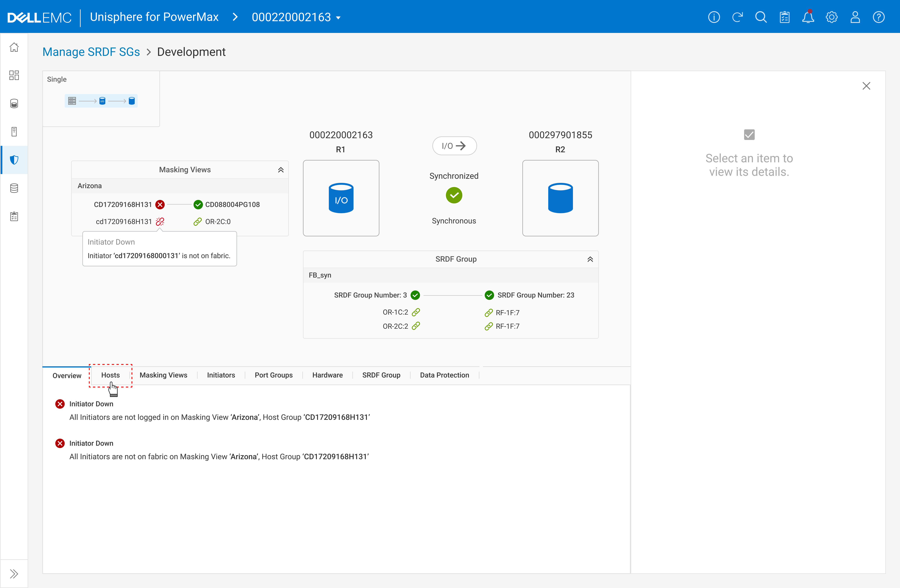
Task: Switch to the Hosts tab
Action: [x=110, y=375]
